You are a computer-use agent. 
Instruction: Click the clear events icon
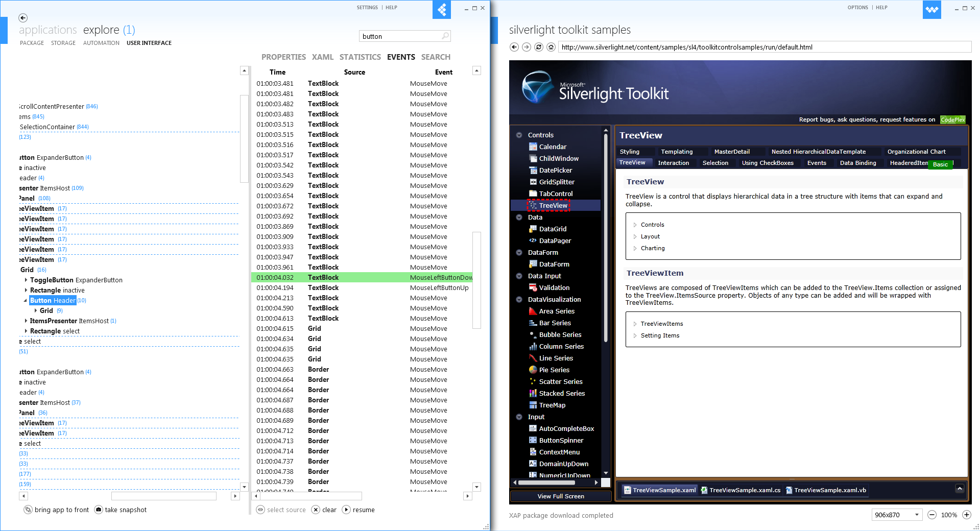(x=316, y=510)
